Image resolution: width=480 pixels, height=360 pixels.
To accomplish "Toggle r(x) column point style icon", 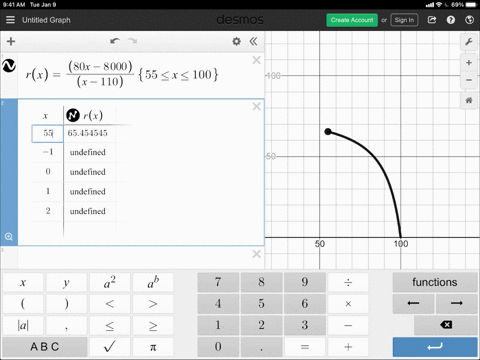I will (x=73, y=115).
